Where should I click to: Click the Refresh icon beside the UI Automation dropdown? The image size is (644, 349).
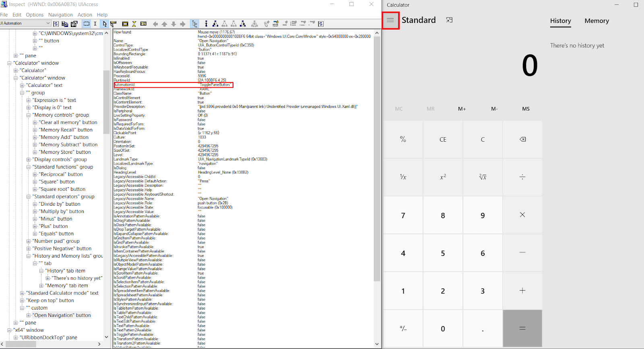pos(56,24)
